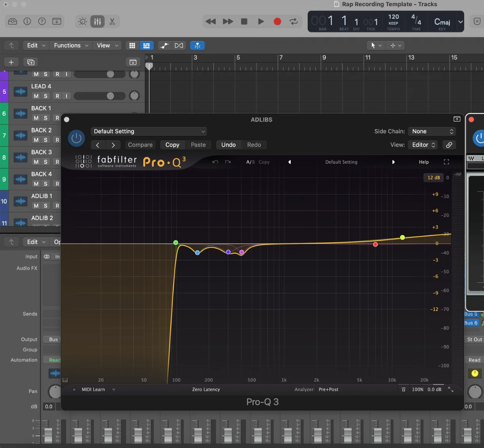Image resolution: width=484 pixels, height=448 pixels.
Task: Click the MIDI Learn button
Action: point(93,390)
